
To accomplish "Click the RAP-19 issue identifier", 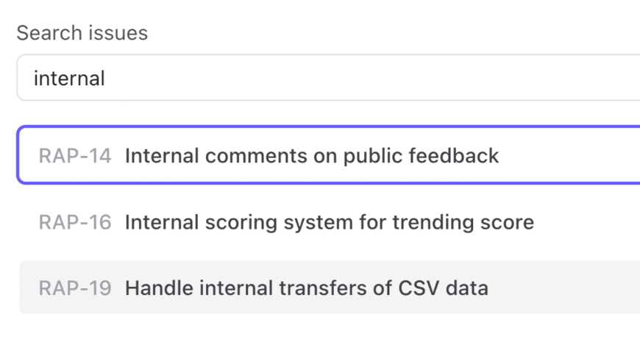I will (75, 288).
